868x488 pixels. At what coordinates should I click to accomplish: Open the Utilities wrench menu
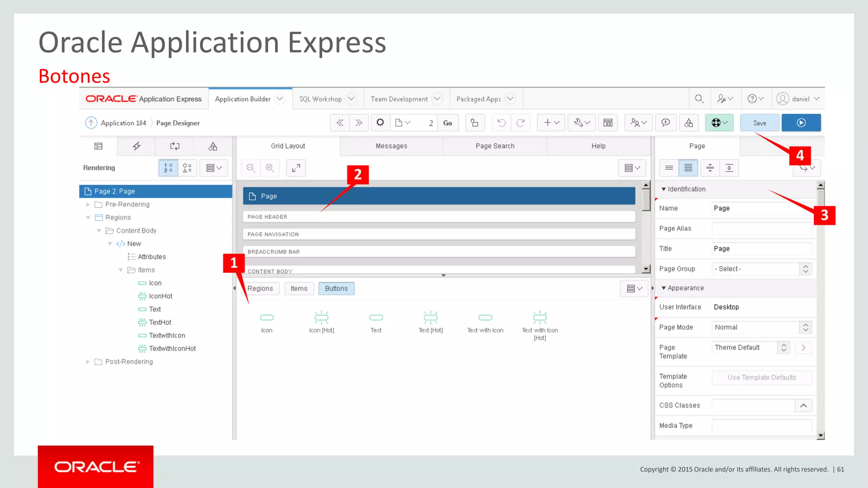tap(581, 123)
